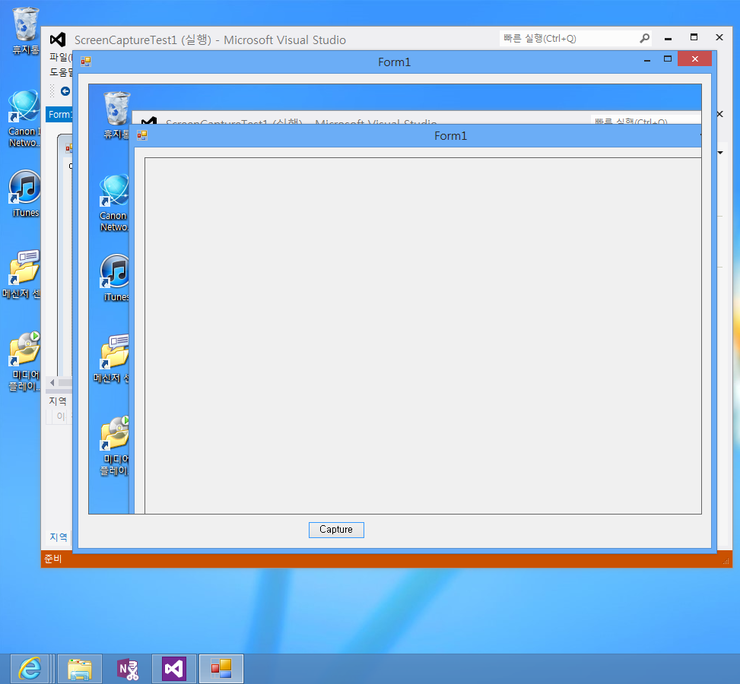Expand the dropdown arrow at Visual Studio's right edge

coord(720,153)
